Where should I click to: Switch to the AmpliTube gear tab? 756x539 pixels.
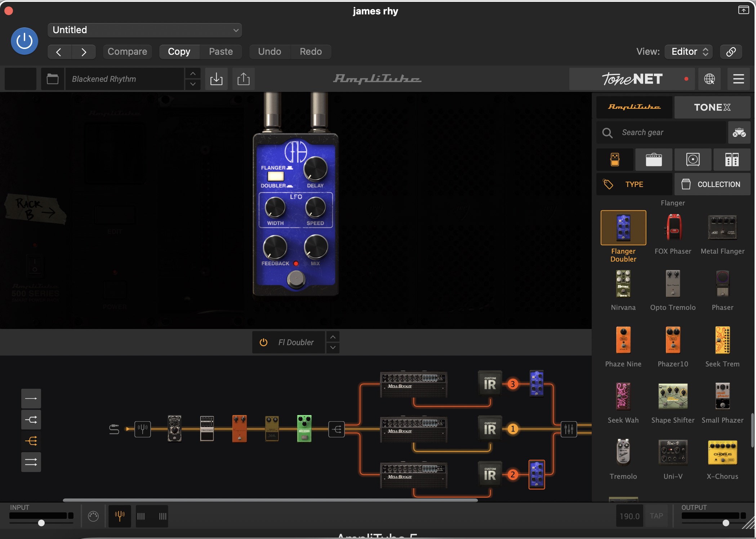coord(634,107)
